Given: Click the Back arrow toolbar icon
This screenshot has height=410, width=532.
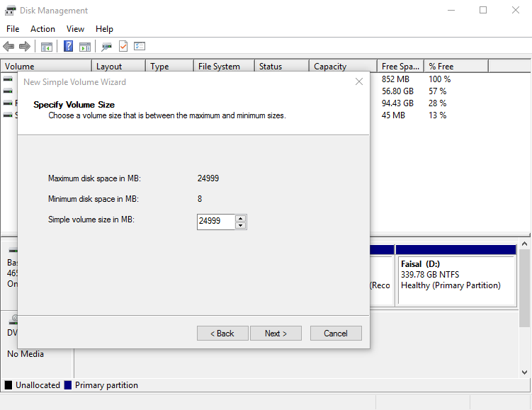Looking at the screenshot, I should coord(9,47).
